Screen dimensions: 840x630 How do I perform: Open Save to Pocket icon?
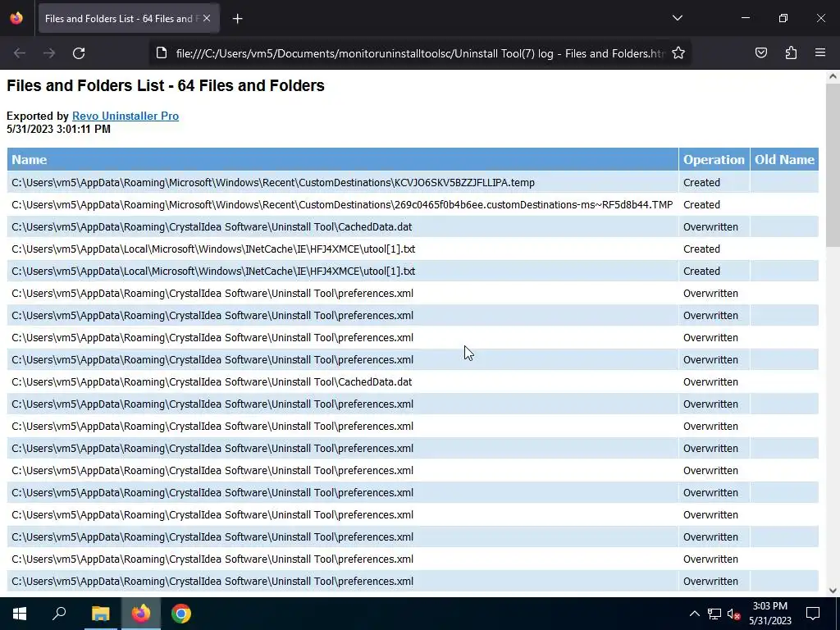point(760,53)
